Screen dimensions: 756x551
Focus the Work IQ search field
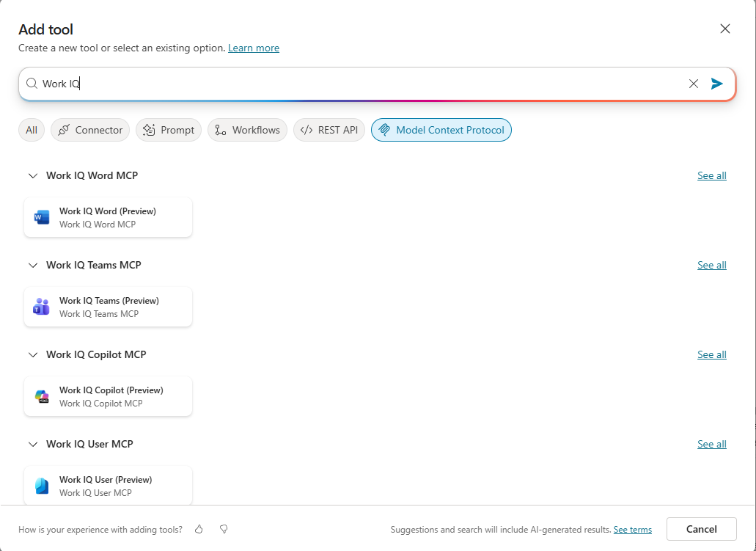point(377,84)
